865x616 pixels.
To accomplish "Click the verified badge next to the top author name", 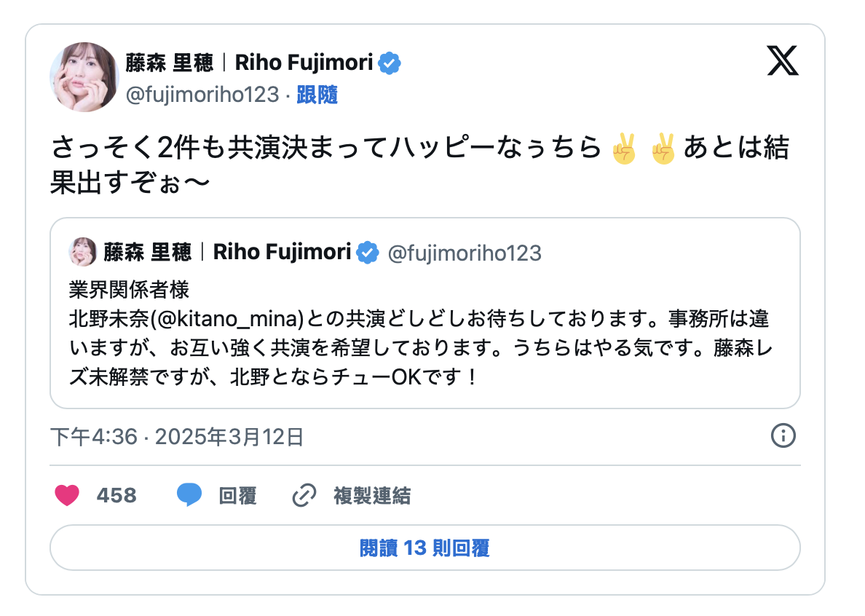I will [x=391, y=63].
